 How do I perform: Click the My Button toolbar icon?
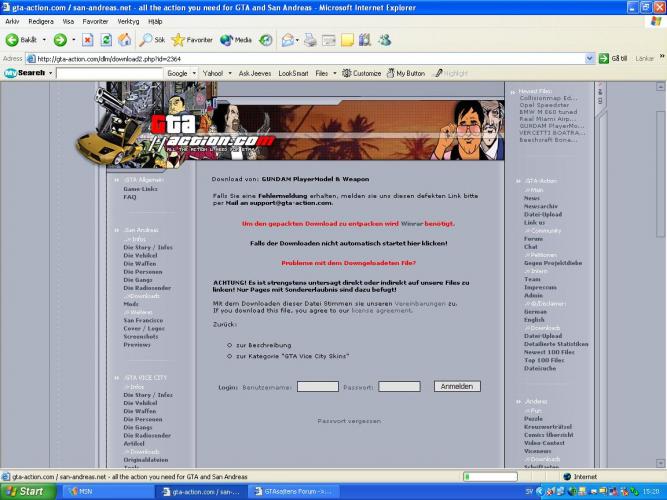coord(406,73)
